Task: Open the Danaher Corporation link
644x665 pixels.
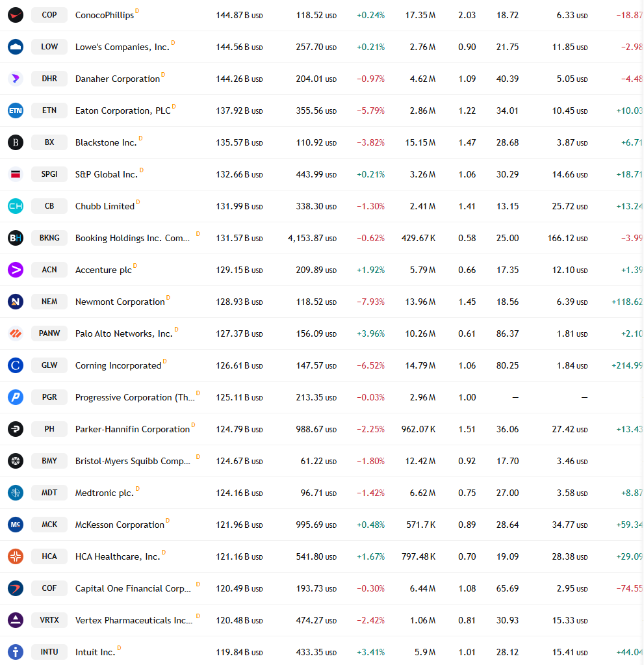Action: click(118, 79)
